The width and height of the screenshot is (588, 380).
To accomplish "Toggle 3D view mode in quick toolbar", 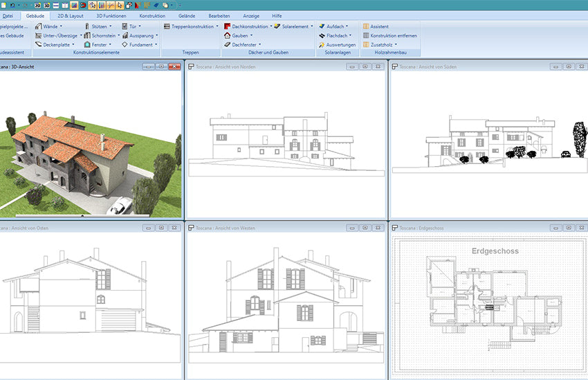I will pyautogui.click(x=46, y=5).
